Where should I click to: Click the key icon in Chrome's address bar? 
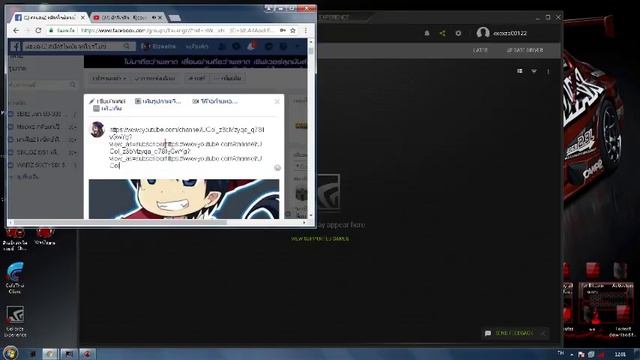tap(282, 31)
